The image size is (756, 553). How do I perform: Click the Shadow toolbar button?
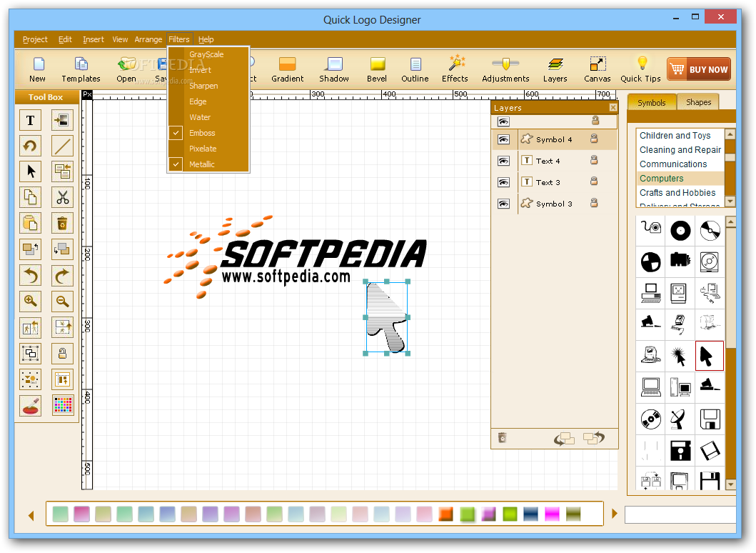pyautogui.click(x=334, y=69)
